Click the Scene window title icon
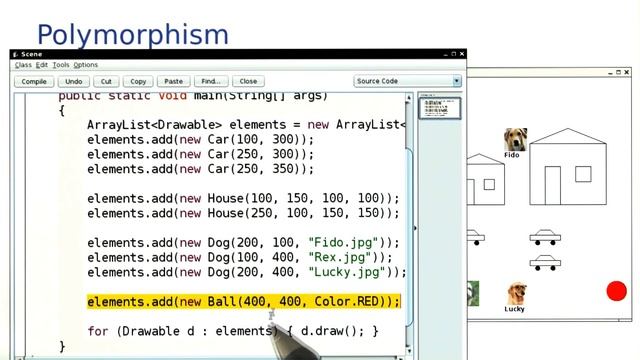The image size is (640, 360). click(x=16, y=54)
